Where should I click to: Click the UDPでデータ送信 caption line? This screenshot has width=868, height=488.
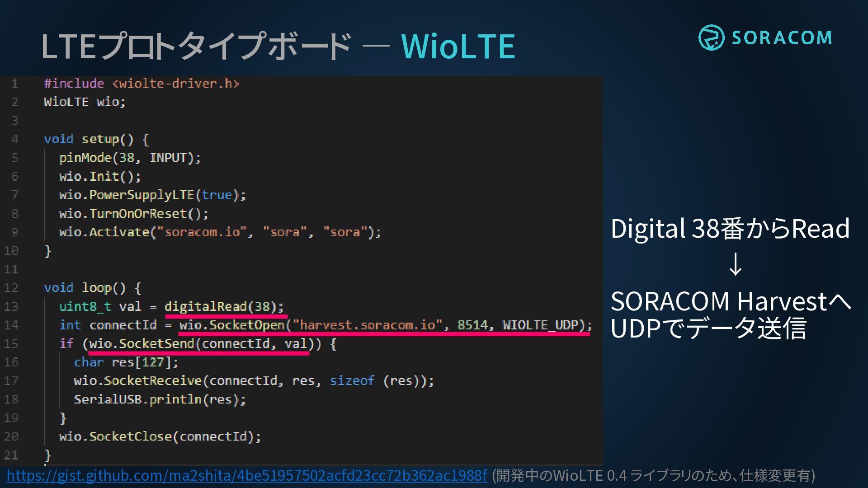point(708,328)
